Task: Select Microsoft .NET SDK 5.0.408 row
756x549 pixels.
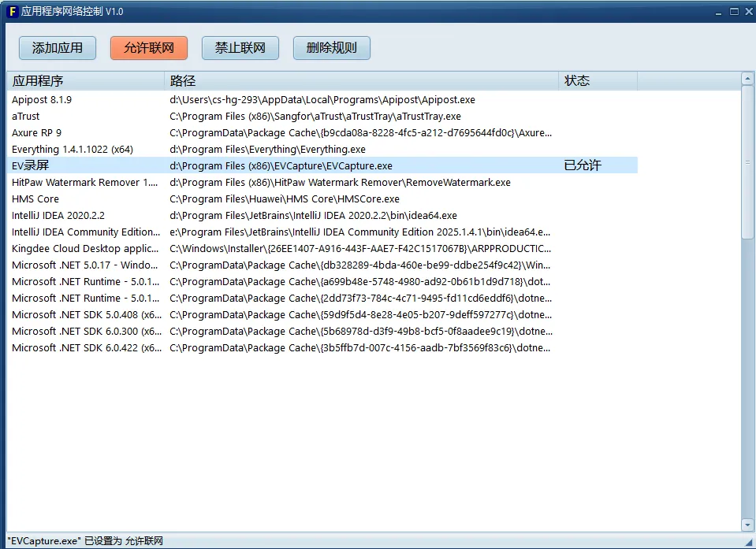Action: [x=322, y=314]
